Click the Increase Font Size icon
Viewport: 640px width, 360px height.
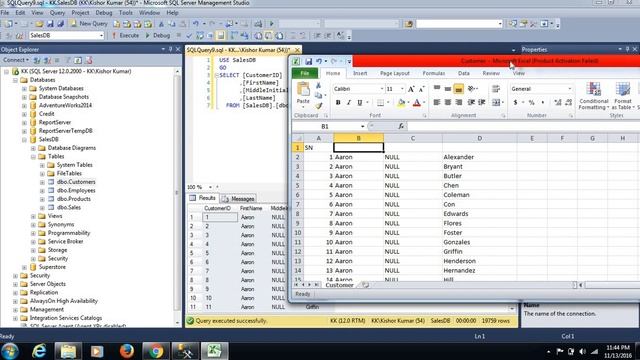tap(411, 89)
